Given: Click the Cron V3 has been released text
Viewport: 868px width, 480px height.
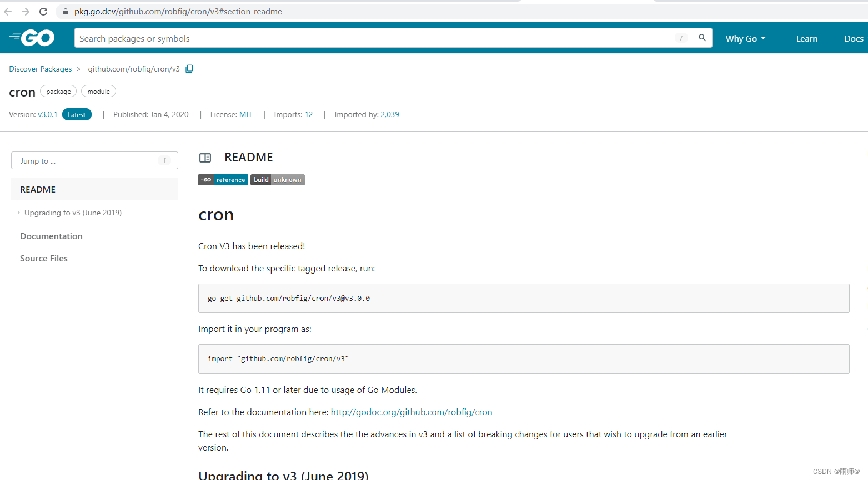Looking at the screenshot, I should 252,246.
